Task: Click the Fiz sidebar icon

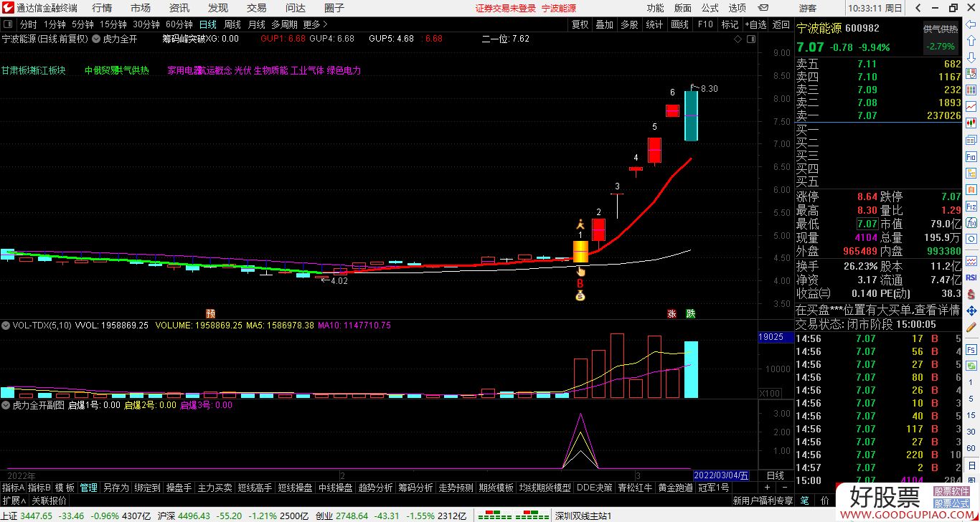Action: [x=971, y=208]
